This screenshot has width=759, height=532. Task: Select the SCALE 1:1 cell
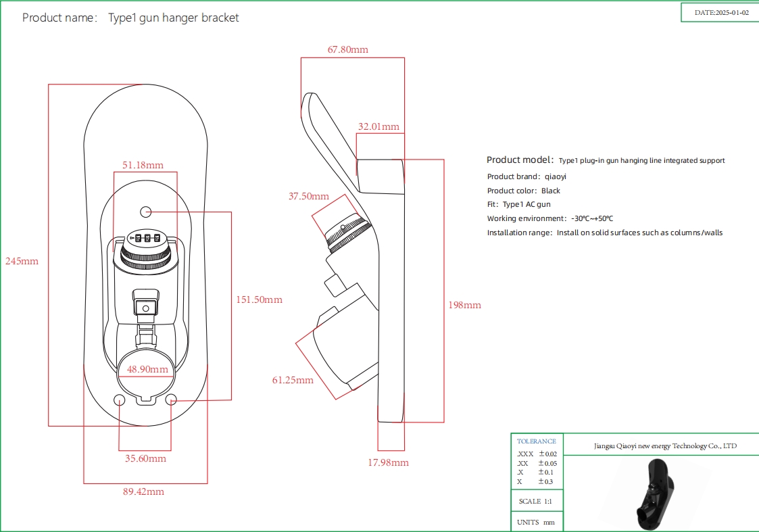[x=536, y=502]
